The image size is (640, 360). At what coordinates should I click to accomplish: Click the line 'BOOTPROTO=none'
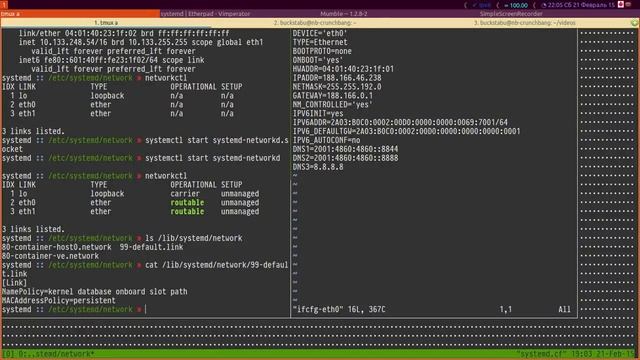tap(322, 51)
